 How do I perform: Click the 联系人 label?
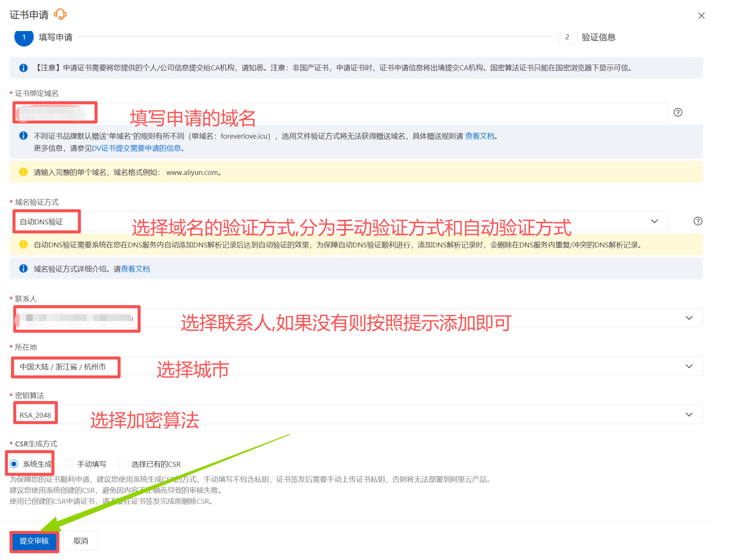pyautogui.click(x=26, y=299)
